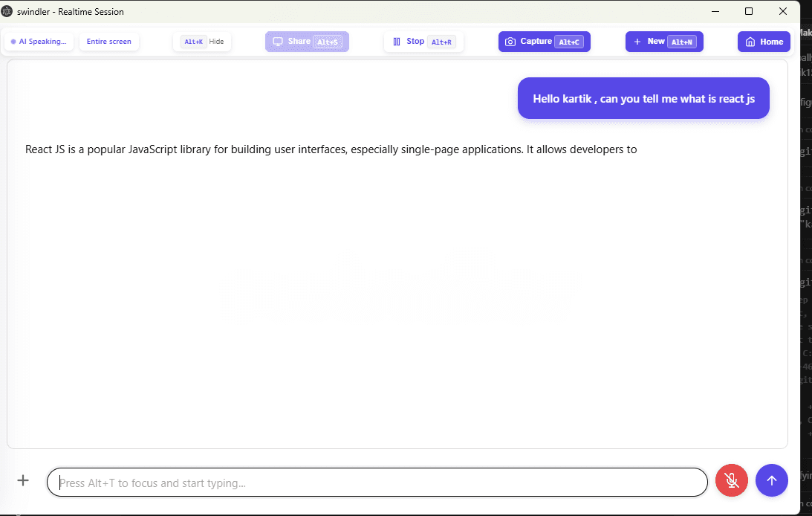Screen dimensions: 812x516
Task: Switch to the code editor visible behind the window
Action: coord(806,223)
